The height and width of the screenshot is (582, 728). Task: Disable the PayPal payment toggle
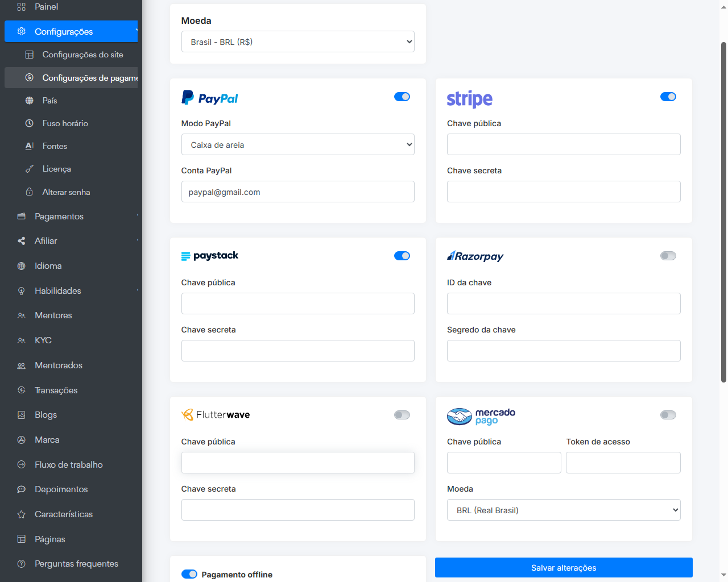click(402, 97)
